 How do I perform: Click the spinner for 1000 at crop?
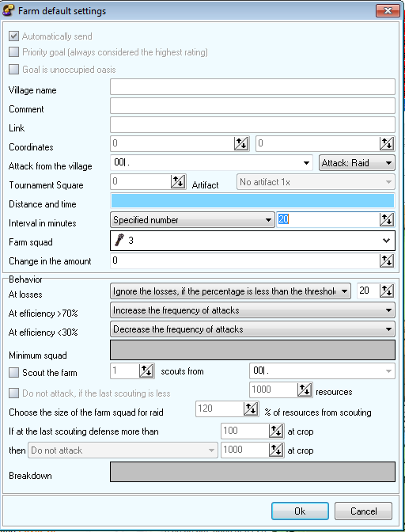[x=276, y=450]
